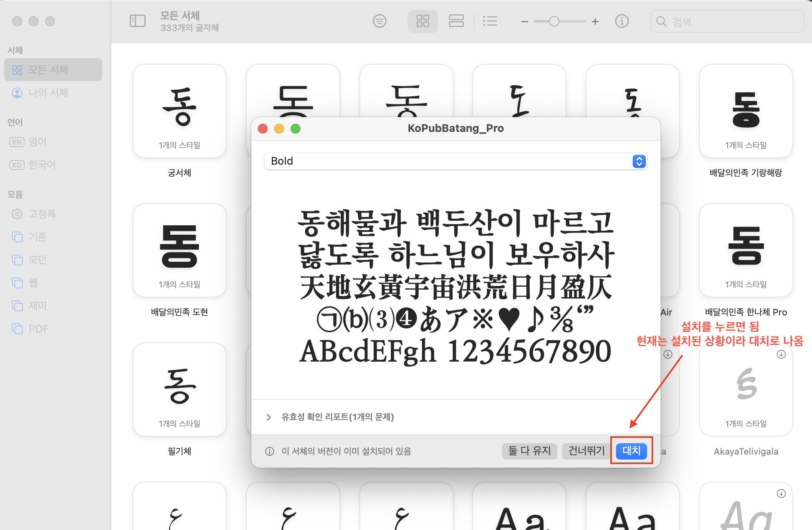Toggle the sidebar visibility icon

138,21
